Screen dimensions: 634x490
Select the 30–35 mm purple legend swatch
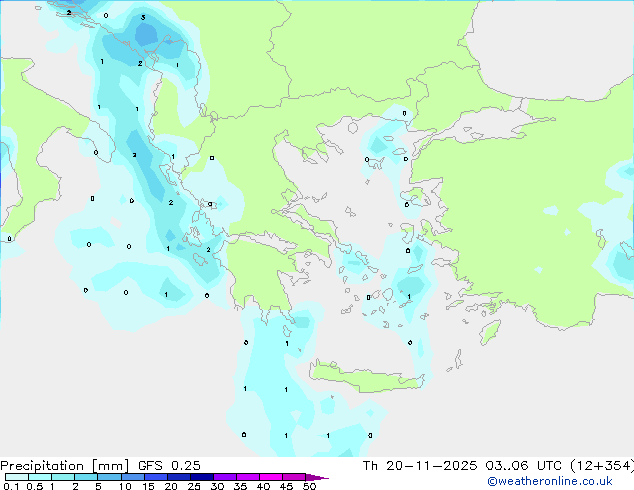click(x=225, y=477)
